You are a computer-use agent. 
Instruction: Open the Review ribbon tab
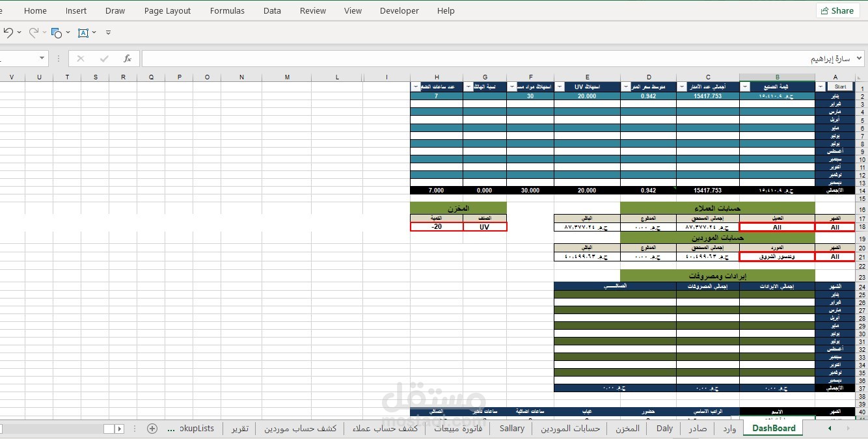pyautogui.click(x=313, y=11)
